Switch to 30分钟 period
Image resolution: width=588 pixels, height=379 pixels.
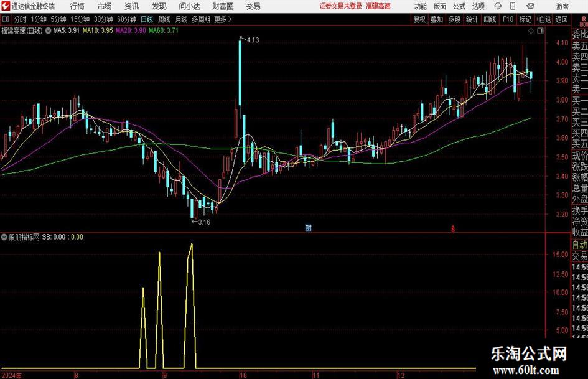103,19
